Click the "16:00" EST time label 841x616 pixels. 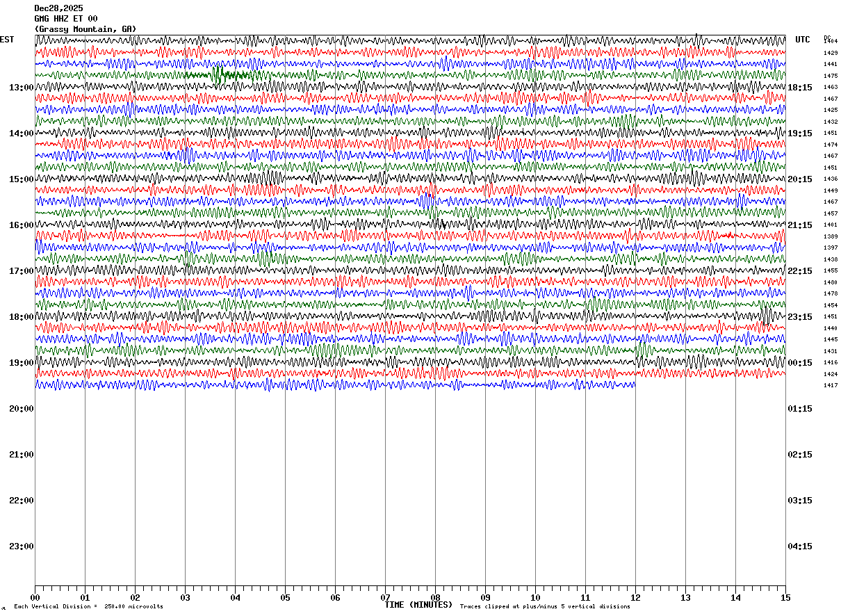(x=22, y=225)
